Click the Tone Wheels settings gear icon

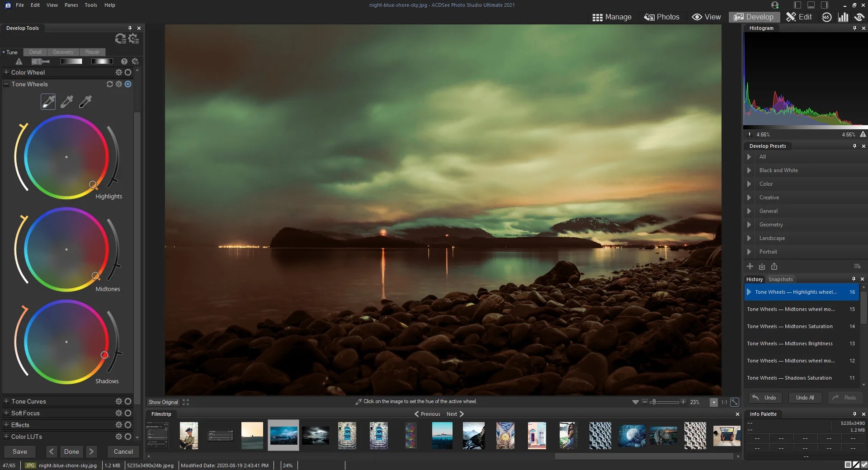[x=119, y=85]
